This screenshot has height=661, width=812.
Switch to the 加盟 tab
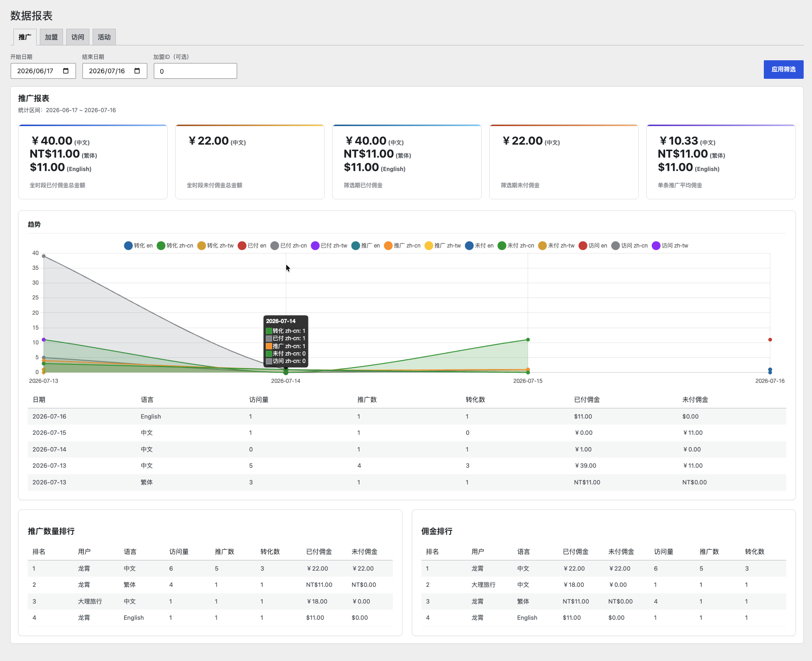pos(51,37)
